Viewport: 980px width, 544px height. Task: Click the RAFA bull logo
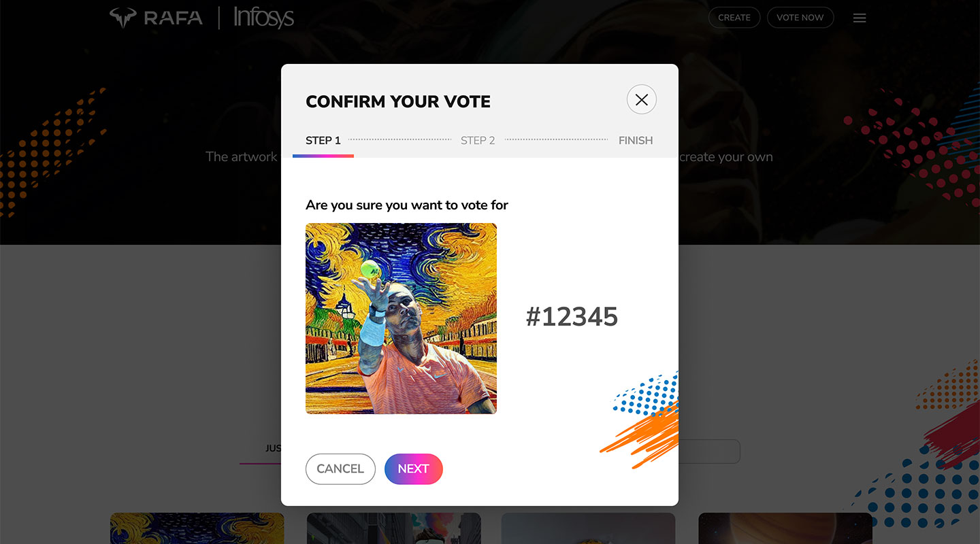[x=156, y=18]
